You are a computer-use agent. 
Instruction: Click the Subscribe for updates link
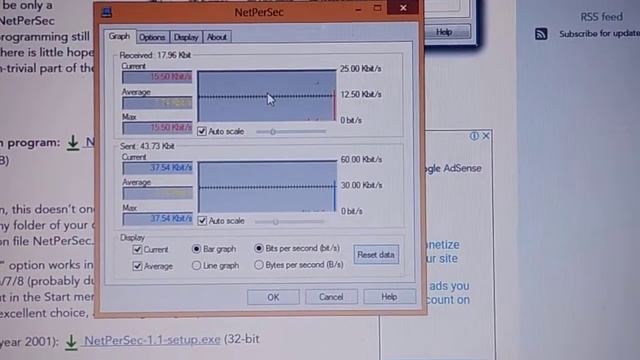tap(600, 34)
